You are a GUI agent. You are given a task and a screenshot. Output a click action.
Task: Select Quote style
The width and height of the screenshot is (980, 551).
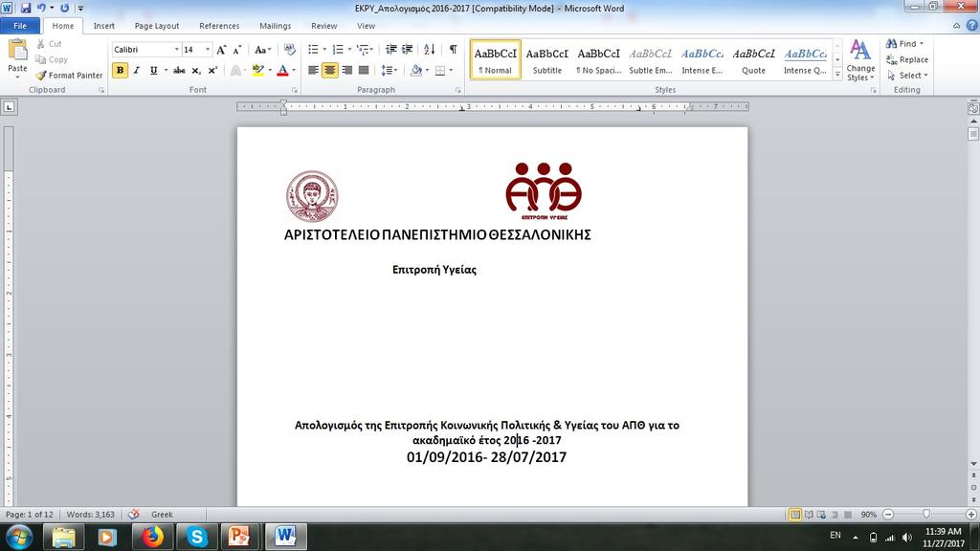[x=754, y=60]
